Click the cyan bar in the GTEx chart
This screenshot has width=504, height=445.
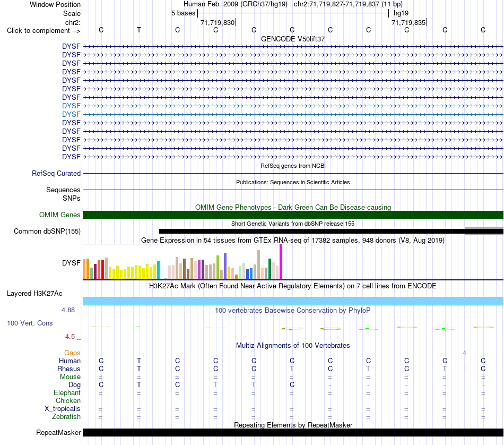pos(158,270)
